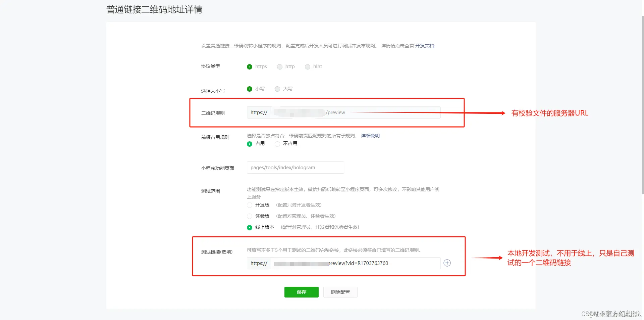Open the 开发文档 documentation link

coord(425,45)
